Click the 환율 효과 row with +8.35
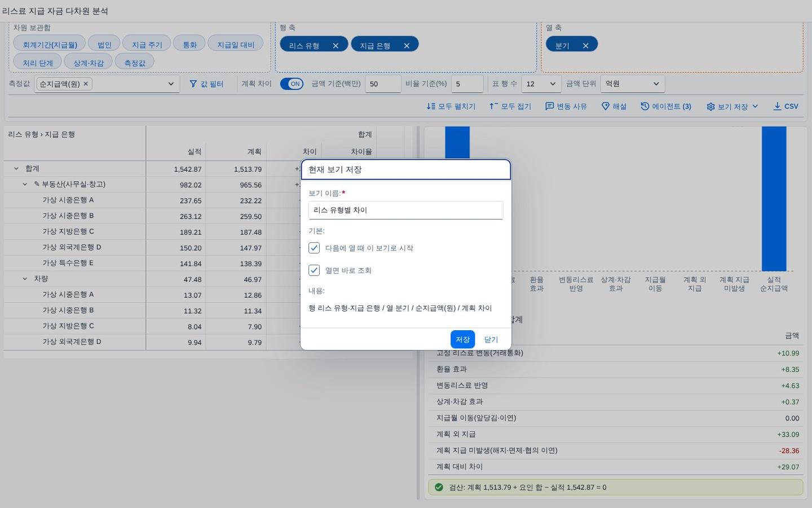 point(616,369)
